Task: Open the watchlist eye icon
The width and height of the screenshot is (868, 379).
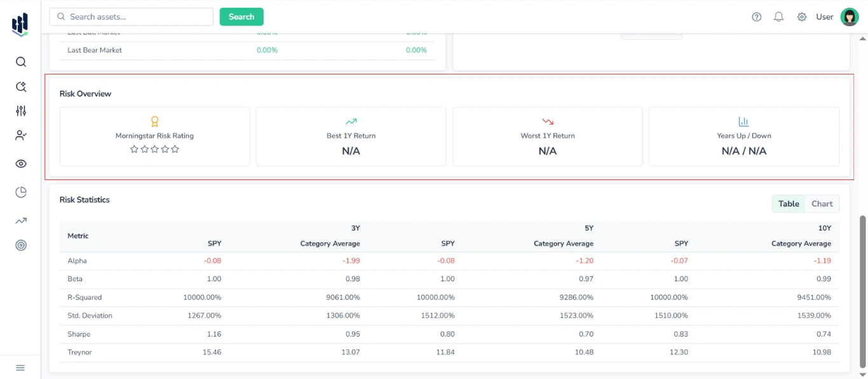Action: click(20, 163)
